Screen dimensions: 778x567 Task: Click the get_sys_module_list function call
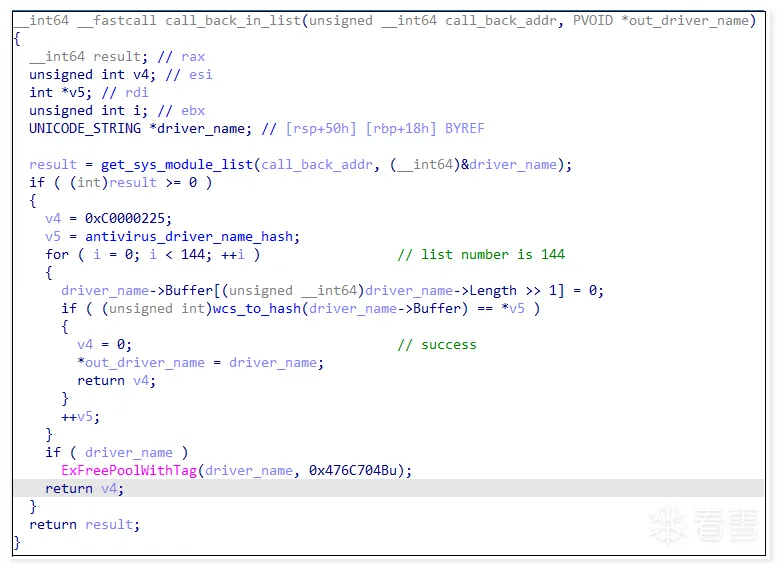(177, 164)
